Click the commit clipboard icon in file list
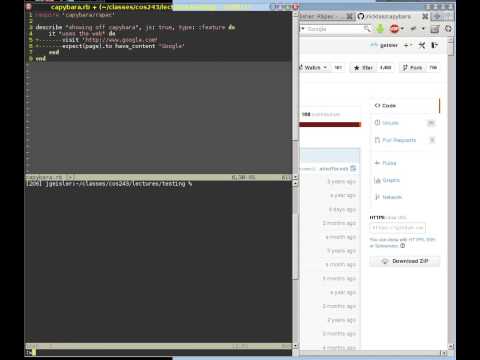This screenshot has height=360, width=480. tap(353, 168)
